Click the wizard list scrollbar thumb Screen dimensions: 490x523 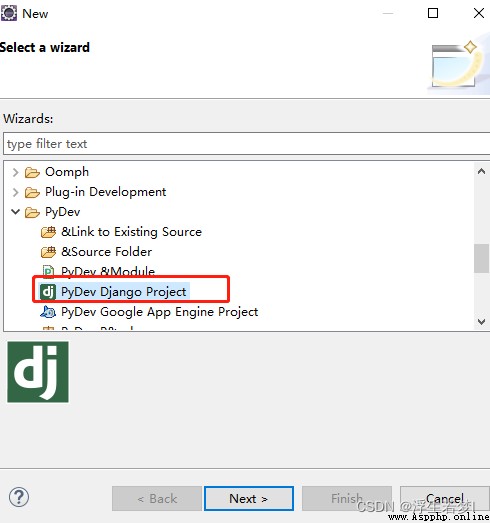click(x=481, y=258)
